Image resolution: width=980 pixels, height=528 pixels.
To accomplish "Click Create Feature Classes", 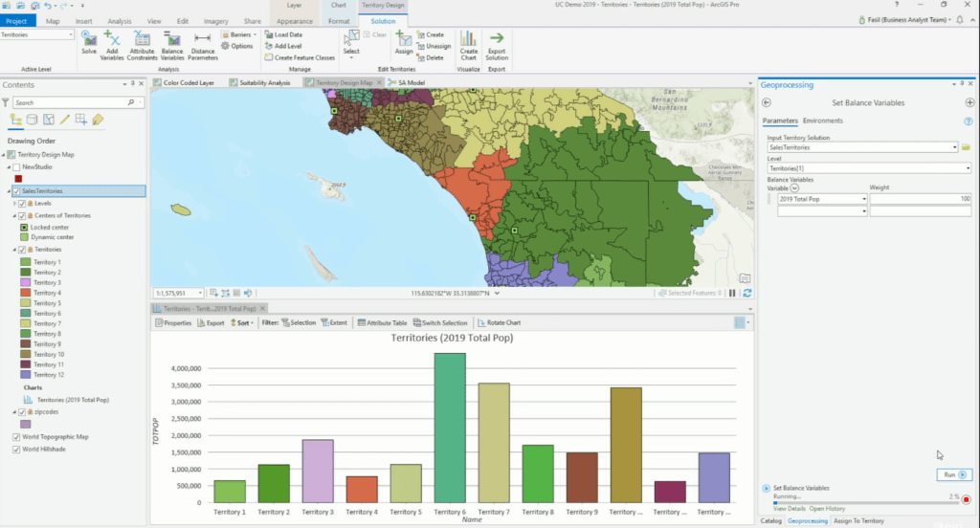I will 300,57.
